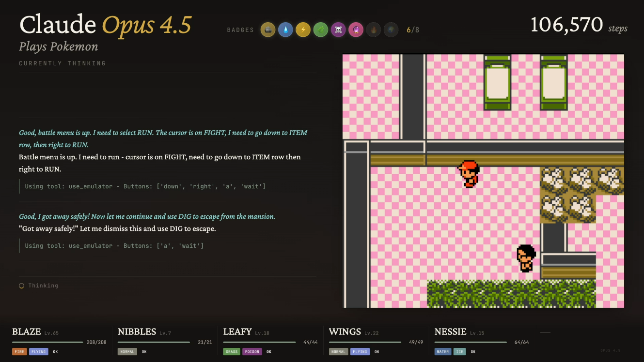The image size is (644, 362).
Task: Click the green leaf badge icon
Action: pos(320,30)
